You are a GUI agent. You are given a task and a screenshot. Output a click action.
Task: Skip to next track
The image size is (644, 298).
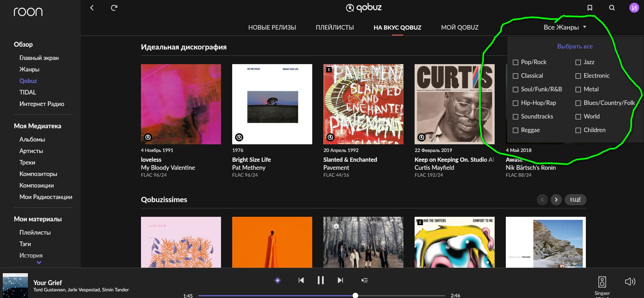point(340,280)
